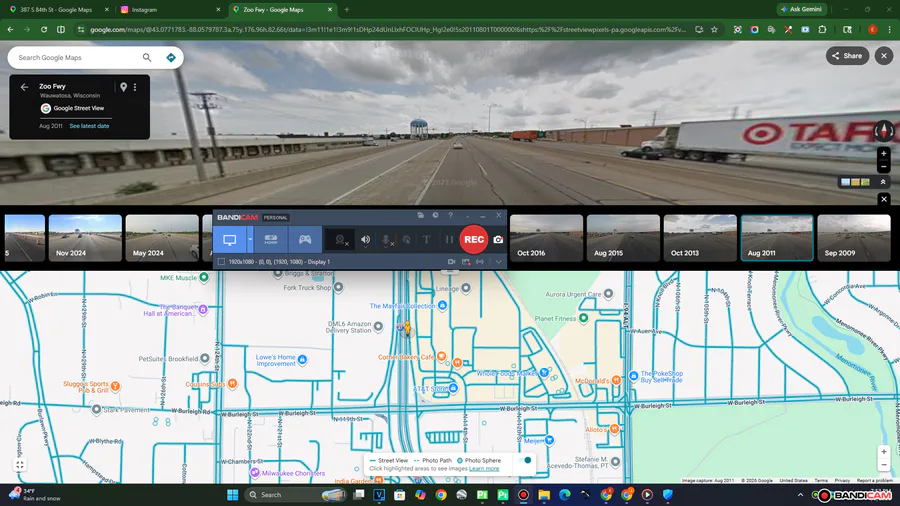Select the May 2024 Street View thumbnail

(162, 238)
